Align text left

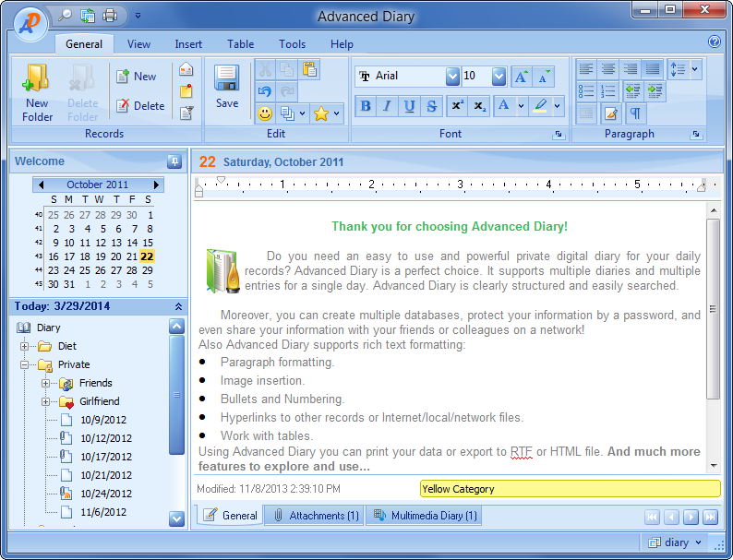[585, 69]
